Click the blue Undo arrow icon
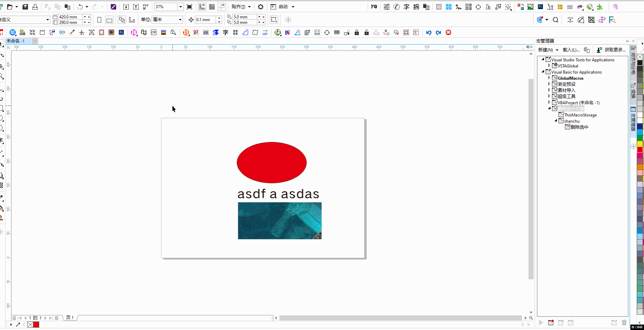The height and width of the screenshot is (330, 644). click(429, 32)
